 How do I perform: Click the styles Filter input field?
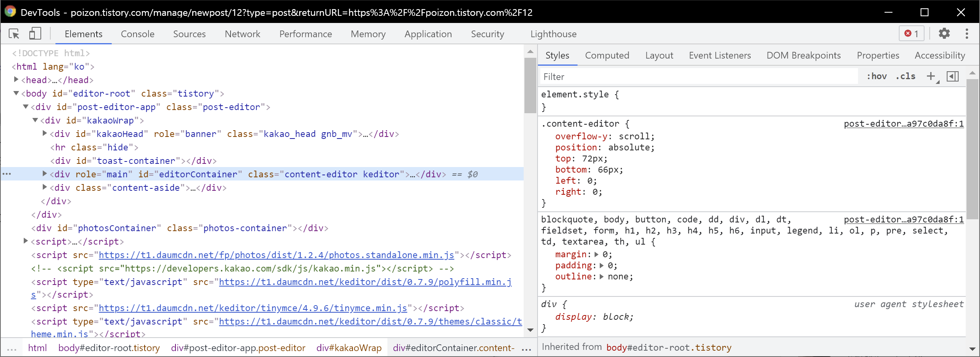(x=699, y=76)
